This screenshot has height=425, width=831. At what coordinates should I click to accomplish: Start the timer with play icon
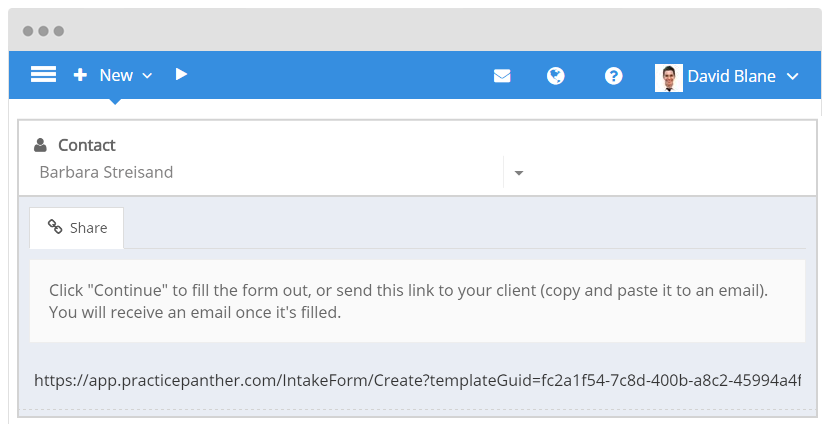(181, 74)
